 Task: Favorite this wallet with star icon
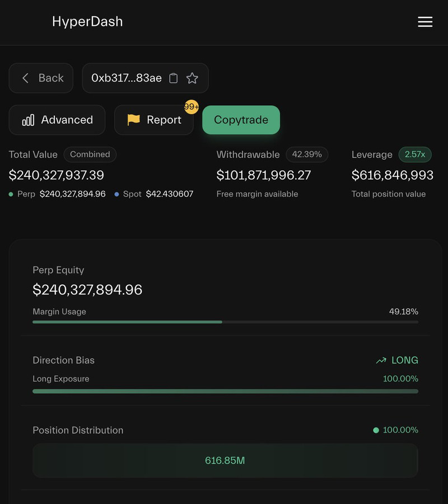(192, 78)
